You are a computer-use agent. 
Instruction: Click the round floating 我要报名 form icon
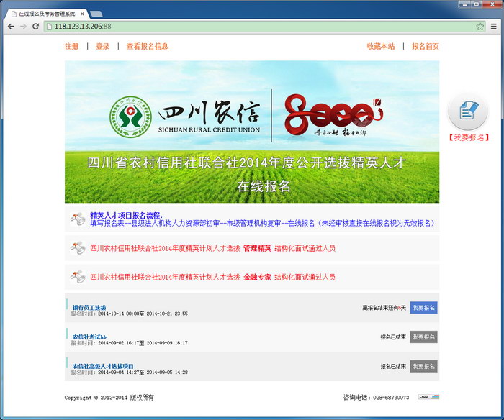click(468, 111)
